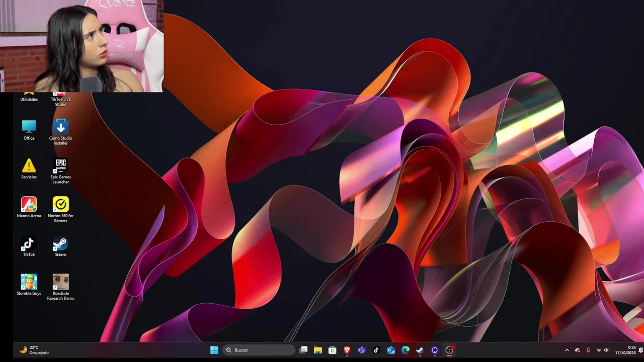Select the Utilidades desktop folder label
The height and width of the screenshot is (362, 644).
(29, 100)
